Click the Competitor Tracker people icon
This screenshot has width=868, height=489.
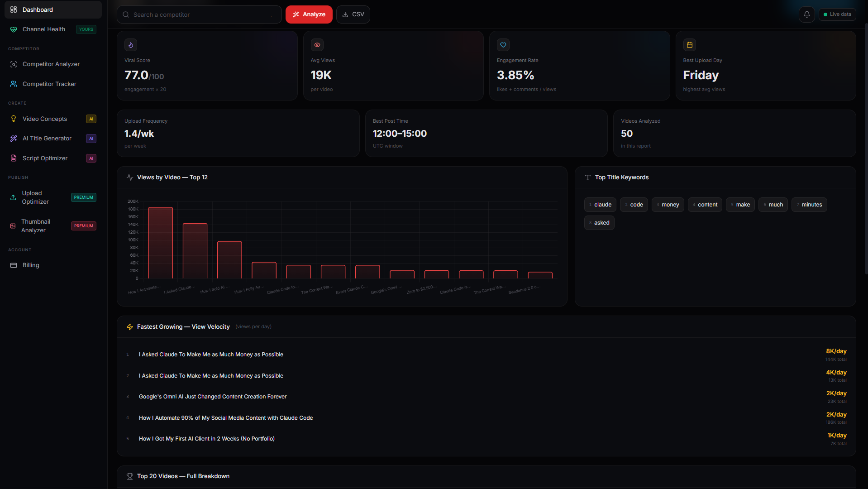14,84
